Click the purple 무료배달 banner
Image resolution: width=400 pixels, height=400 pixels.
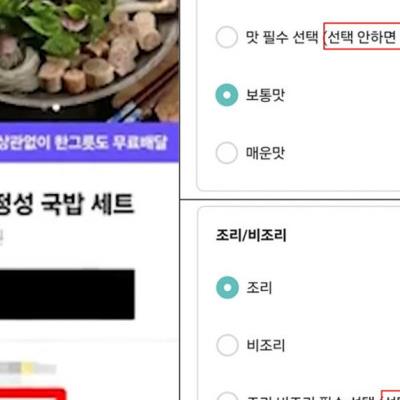coord(89,142)
